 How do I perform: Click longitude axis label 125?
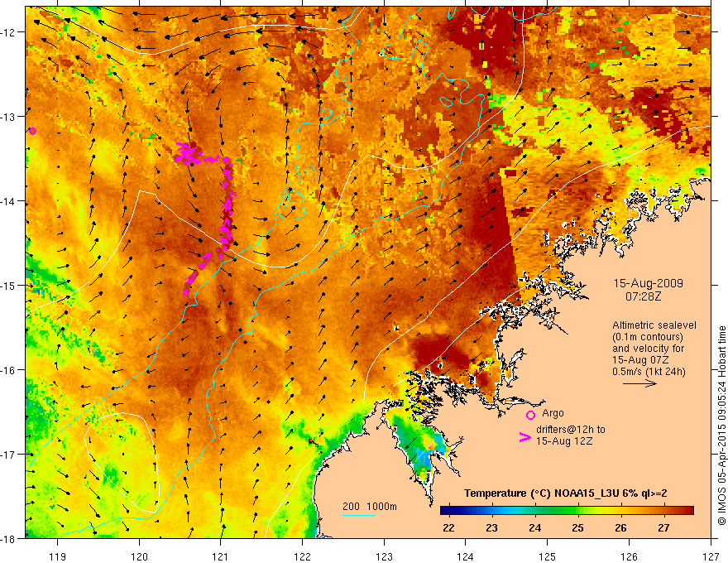click(x=548, y=556)
